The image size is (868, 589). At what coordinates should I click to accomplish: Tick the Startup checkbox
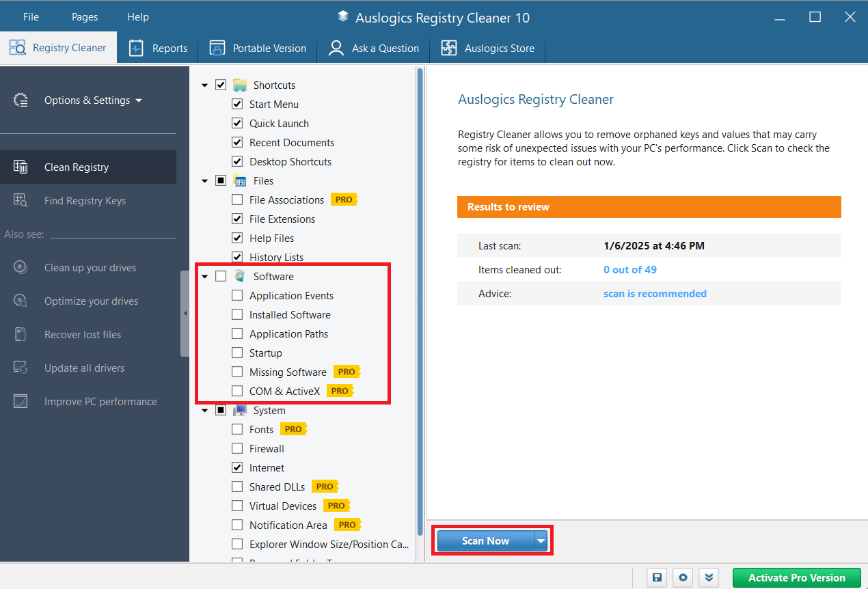237,353
